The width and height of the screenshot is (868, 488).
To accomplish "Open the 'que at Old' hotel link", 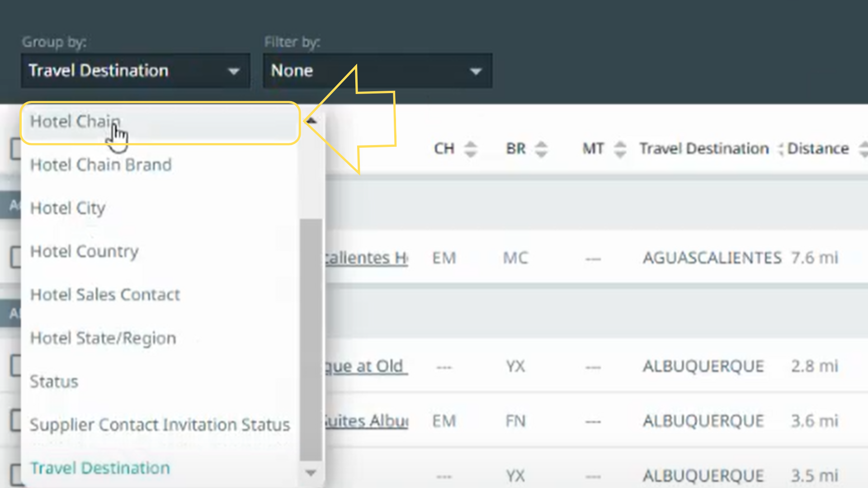I will coord(366,366).
